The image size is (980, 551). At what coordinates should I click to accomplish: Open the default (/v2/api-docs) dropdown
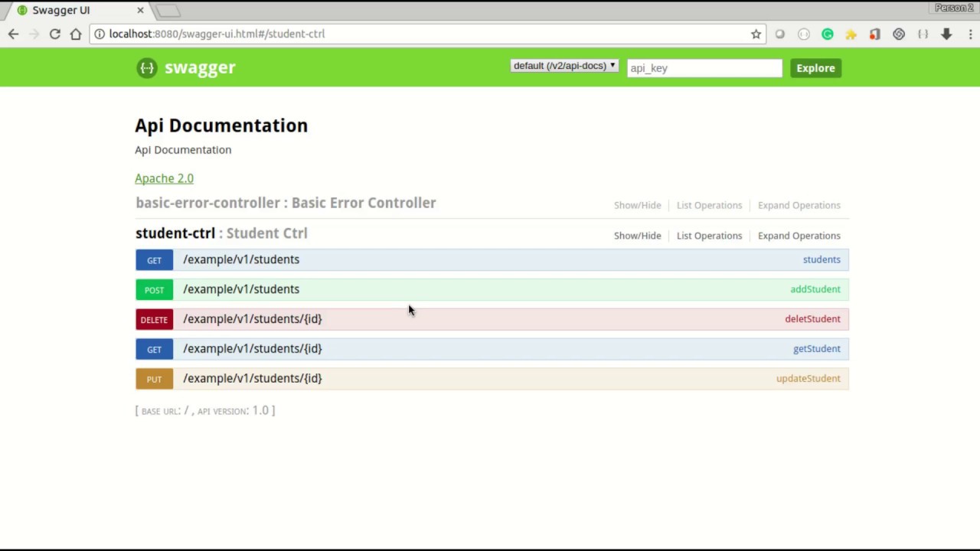tap(564, 66)
